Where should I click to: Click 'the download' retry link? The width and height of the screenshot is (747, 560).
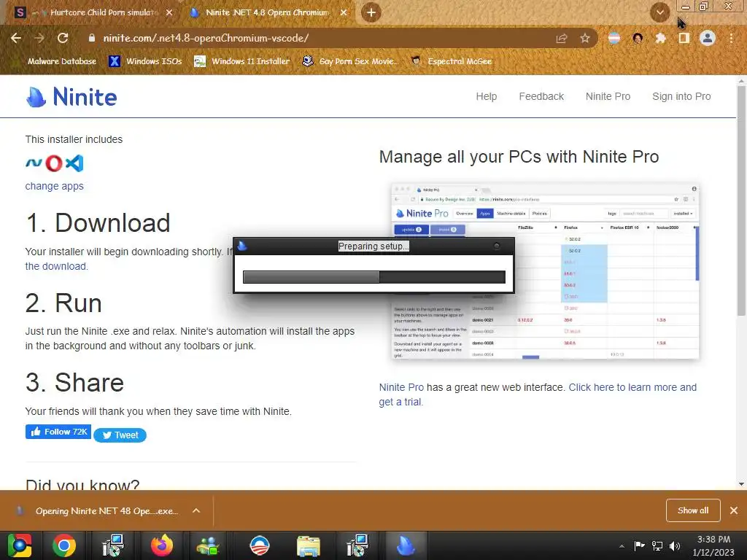pyautogui.click(x=56, y=266)
